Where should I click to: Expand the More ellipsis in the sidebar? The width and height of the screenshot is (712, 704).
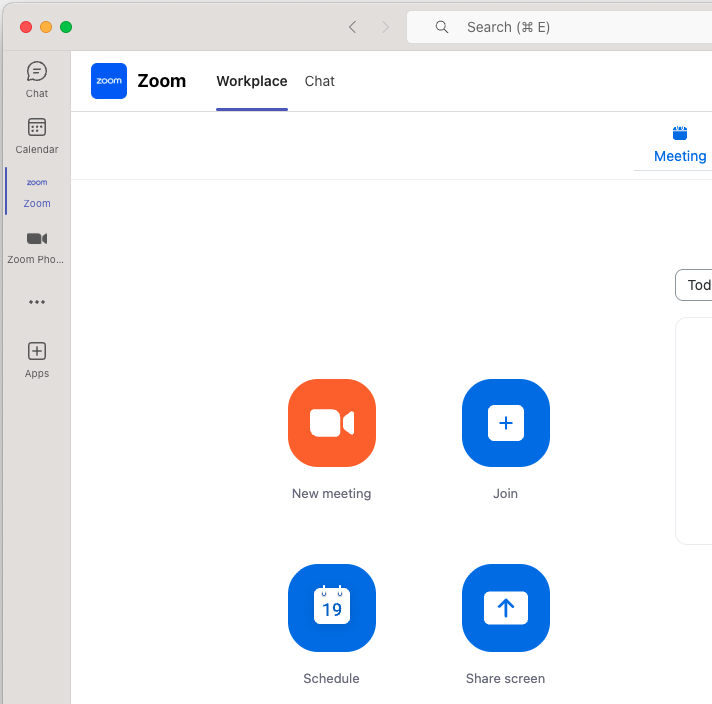click(x=37, y=302)
